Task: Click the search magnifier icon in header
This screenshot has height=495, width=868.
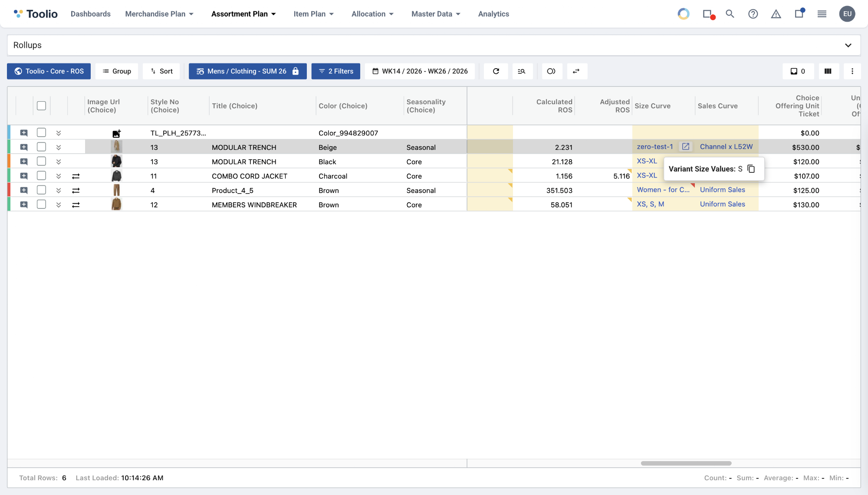Action: point(730,14)
